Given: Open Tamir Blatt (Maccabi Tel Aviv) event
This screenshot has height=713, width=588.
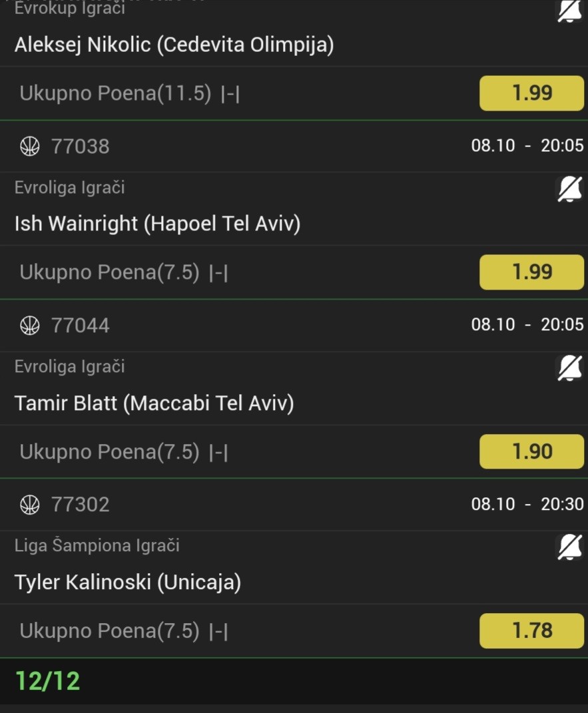Looking at the screenshot, I should [154, 403].
